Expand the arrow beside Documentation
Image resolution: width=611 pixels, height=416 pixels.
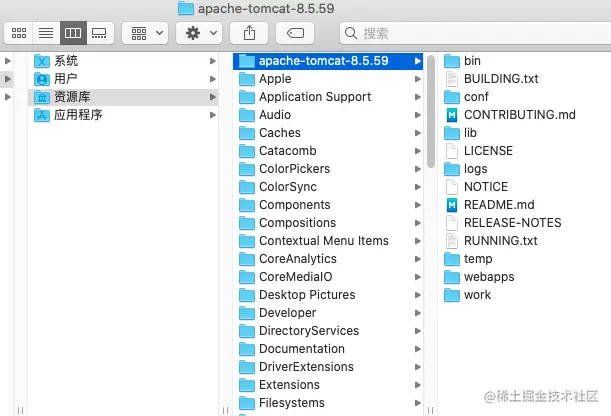click(418, 349)
